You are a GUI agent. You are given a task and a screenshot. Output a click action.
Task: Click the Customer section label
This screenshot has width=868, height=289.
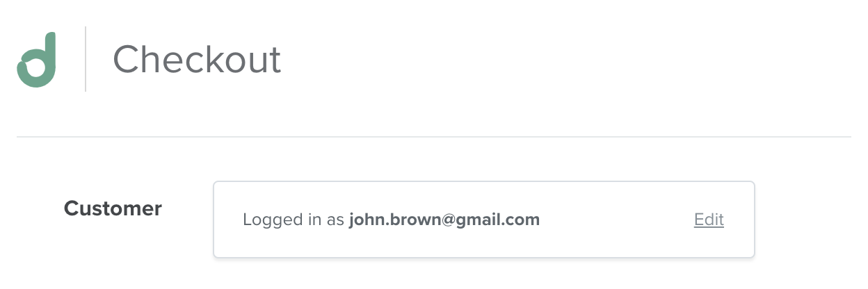click(x=113, y=208)
